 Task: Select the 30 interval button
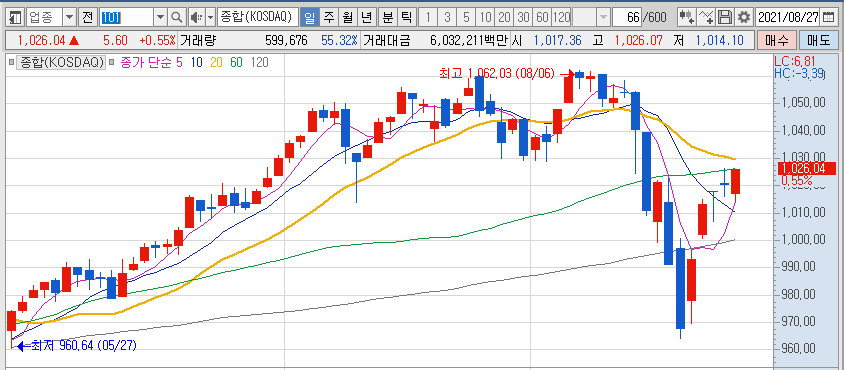click(x=523, y=18)
